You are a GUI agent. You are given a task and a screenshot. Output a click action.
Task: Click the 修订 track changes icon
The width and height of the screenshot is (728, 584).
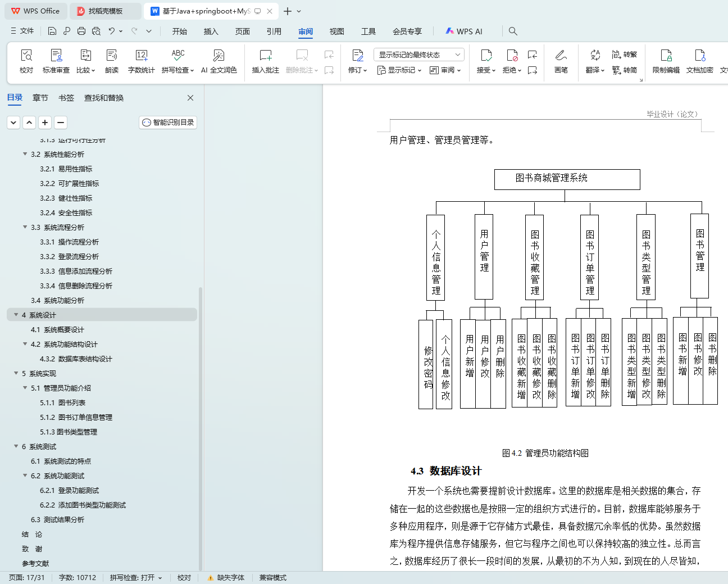pos(357,55)
